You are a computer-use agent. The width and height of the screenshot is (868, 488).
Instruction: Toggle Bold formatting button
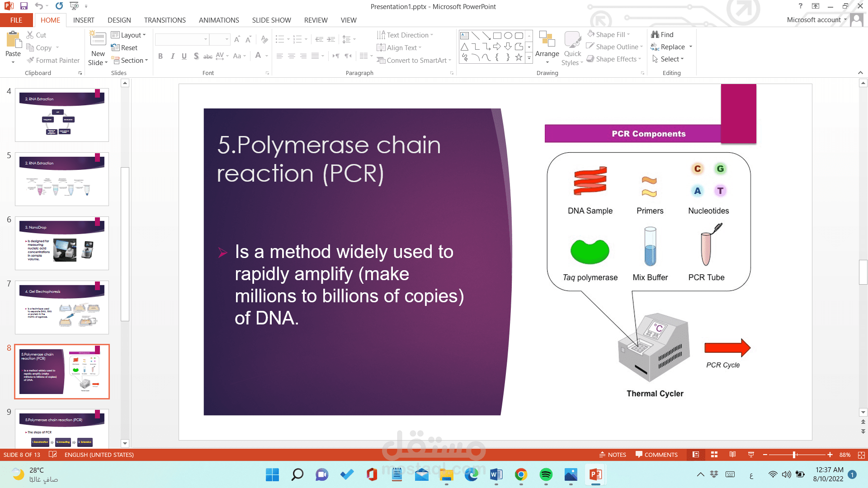coord(160,56)
